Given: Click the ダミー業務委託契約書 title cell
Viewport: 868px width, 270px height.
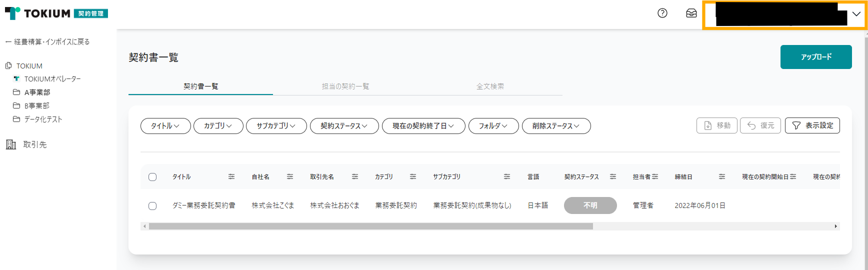Looking at the screenshot, I should pyautogui.click(x=204, y=205).
